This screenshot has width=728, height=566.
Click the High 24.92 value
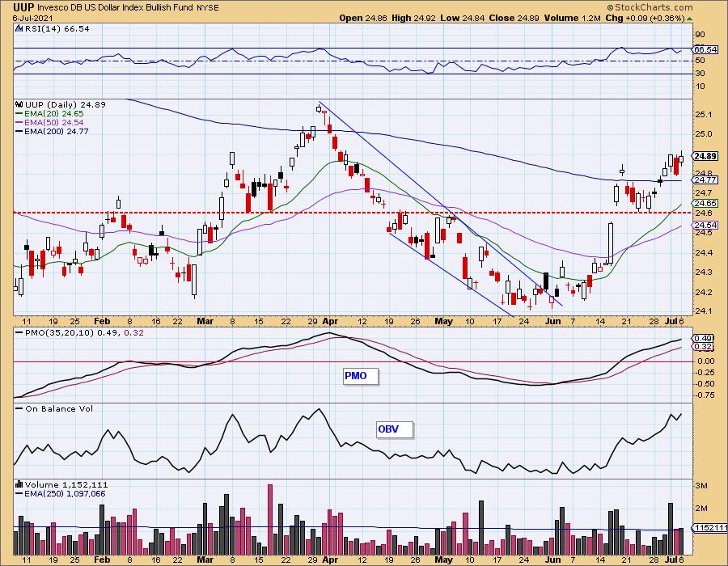coord(413,18)
